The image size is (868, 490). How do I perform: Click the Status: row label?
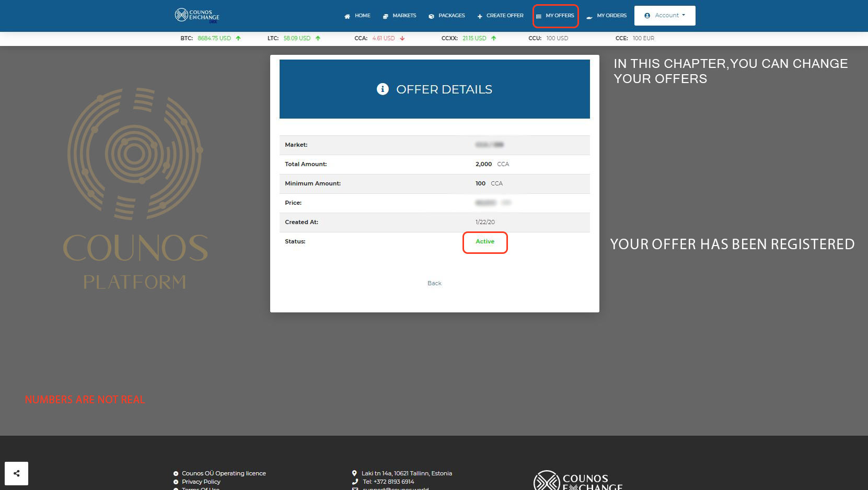pos(295,241)
